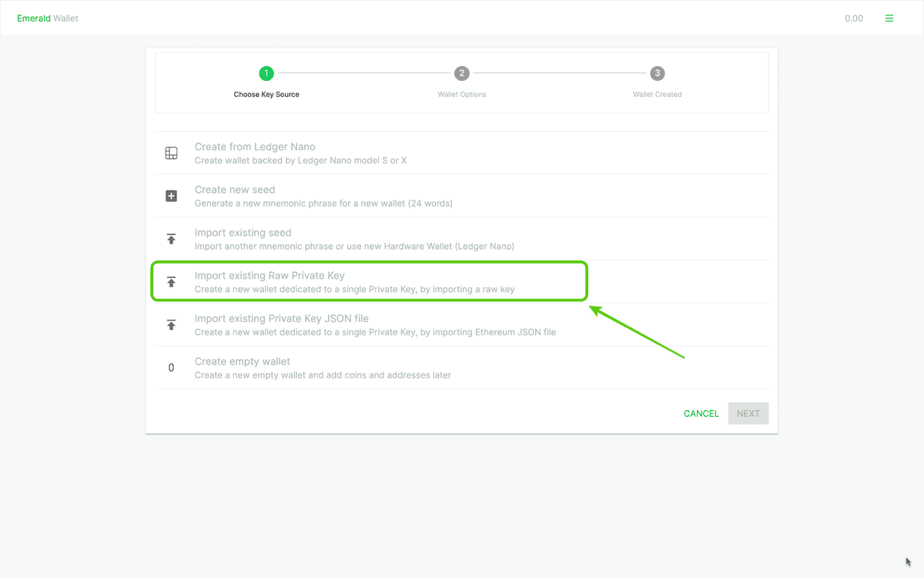This screenshot has width=924, height=578.
Task: Click the Create empty wallet zero icon
Action: (171, 368)
